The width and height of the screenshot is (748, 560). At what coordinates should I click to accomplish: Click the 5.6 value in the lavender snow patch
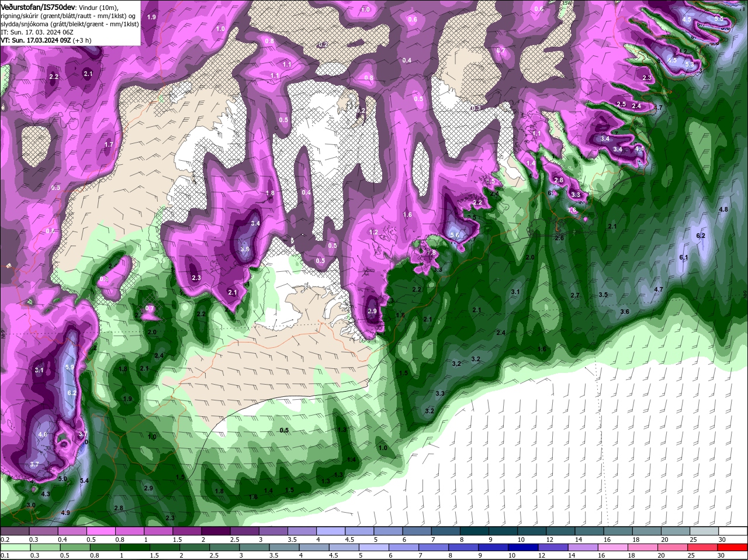pyautogui.click(x=455, y=234)
